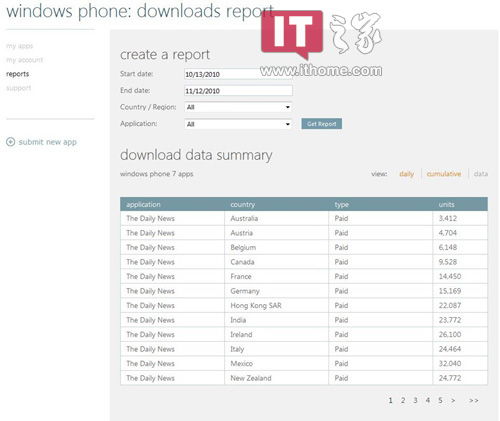
Task: Click the type column header
Action: coord(342,205)
